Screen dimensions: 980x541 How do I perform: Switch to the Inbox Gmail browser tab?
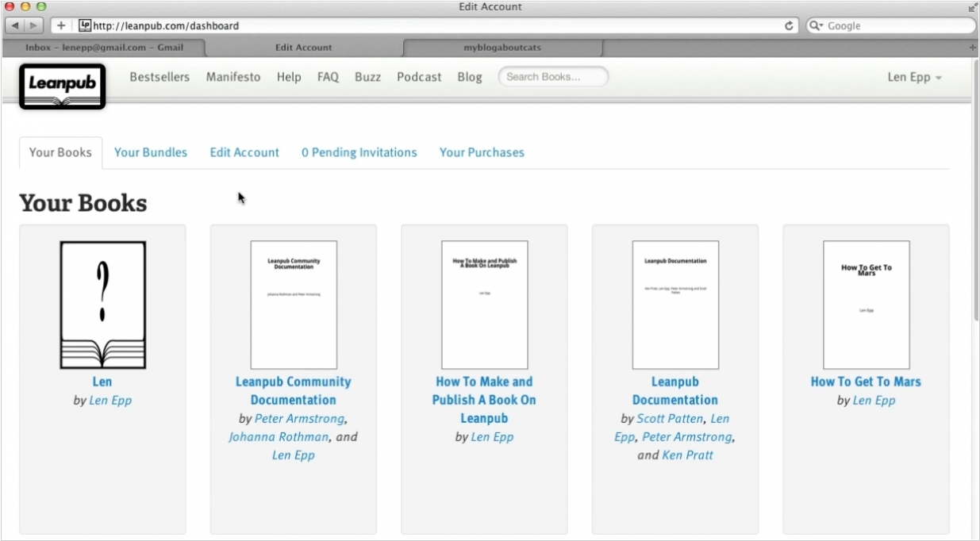[x=104, y=48]
